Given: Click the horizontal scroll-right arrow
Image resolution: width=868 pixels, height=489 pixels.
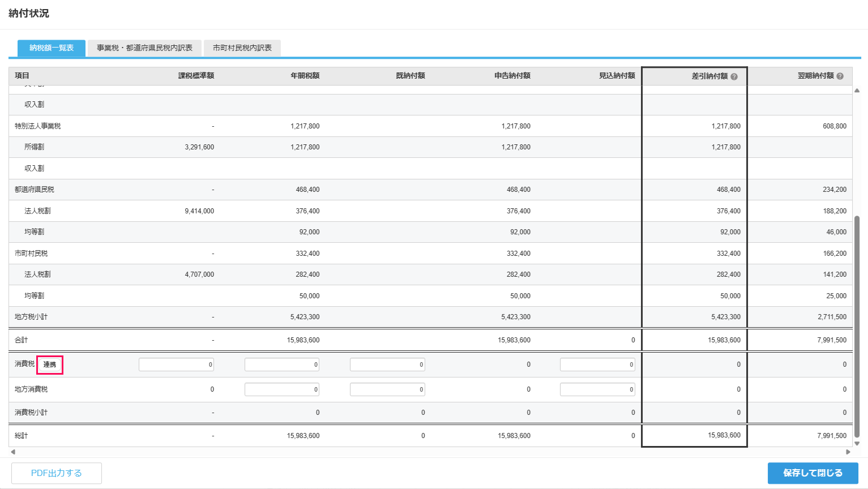Looking at the screenshot, I should tap(848, 452).
